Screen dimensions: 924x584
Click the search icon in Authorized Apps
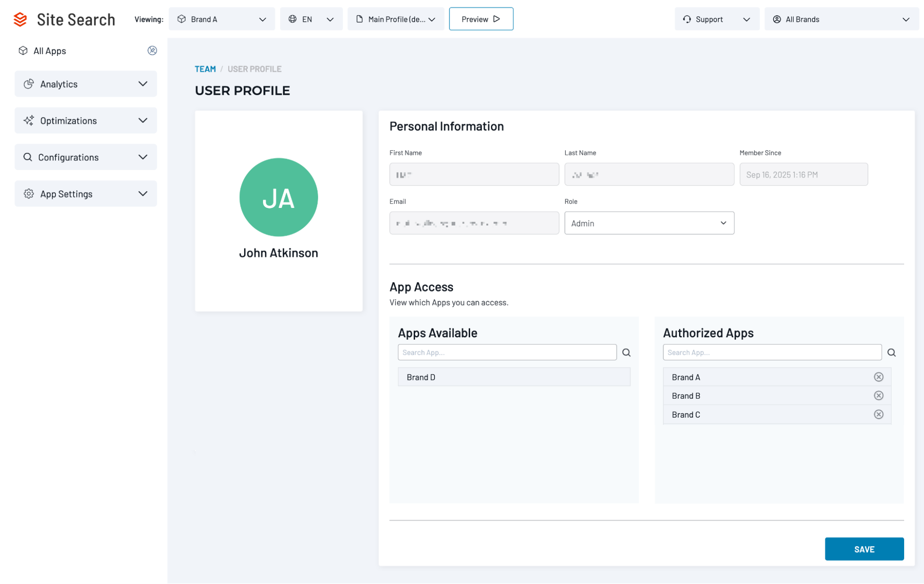coord(892,353)
